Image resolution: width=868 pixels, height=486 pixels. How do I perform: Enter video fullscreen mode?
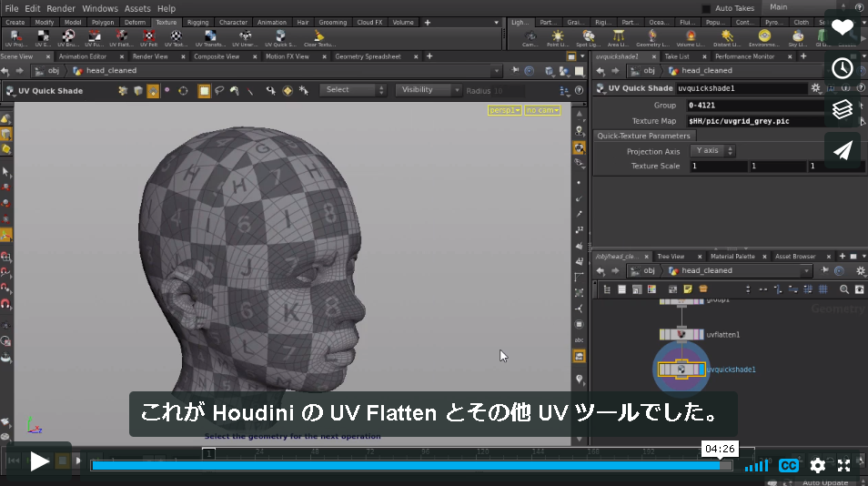(x=843, y=465)
